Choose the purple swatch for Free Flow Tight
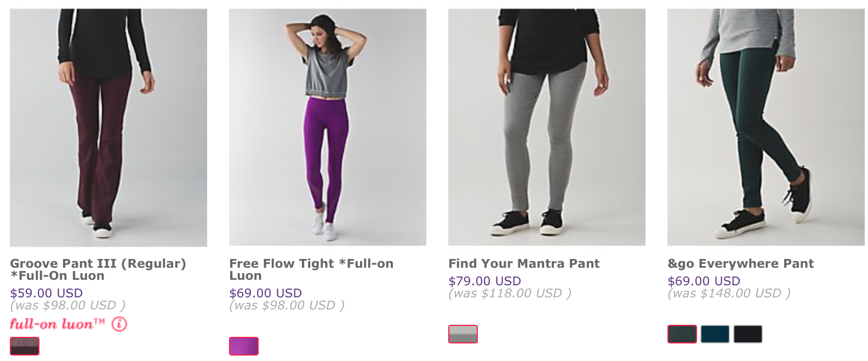This screenshot has height=361, width=868. coord(244,346)
